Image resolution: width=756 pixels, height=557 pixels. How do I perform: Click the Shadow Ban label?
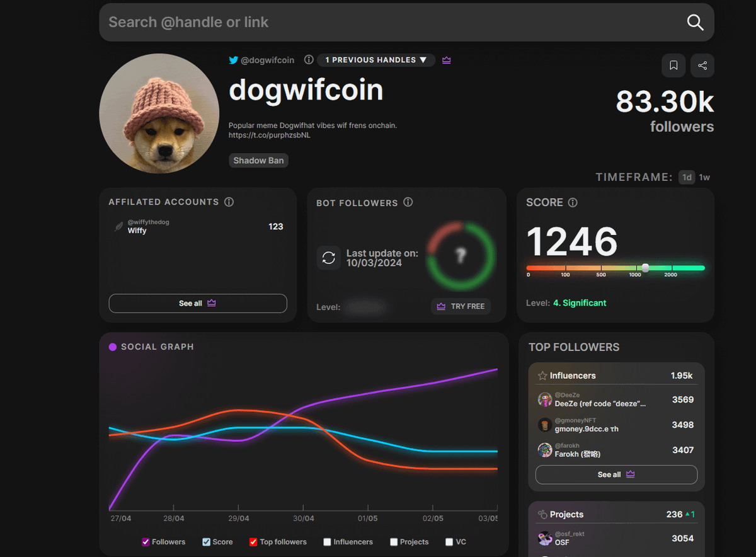click(258, 160)
